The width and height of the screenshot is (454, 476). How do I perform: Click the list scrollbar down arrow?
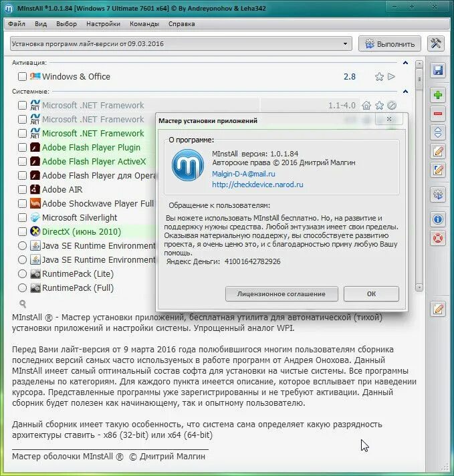pos(419,287)
